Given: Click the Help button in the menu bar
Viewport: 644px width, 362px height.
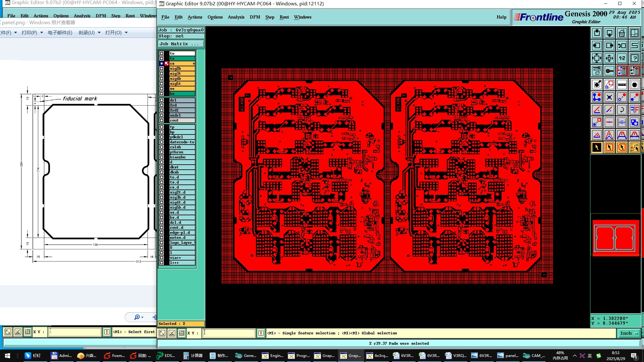Looking at the screenshot, I should tap(501, 17).
